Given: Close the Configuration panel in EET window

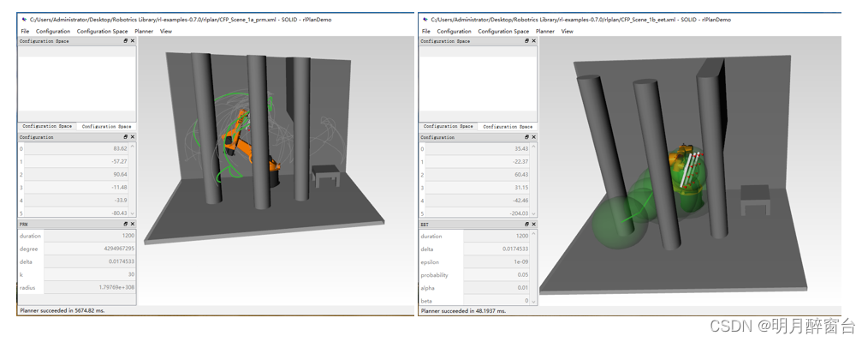Looking at the screenshot, I should (533, 137).
